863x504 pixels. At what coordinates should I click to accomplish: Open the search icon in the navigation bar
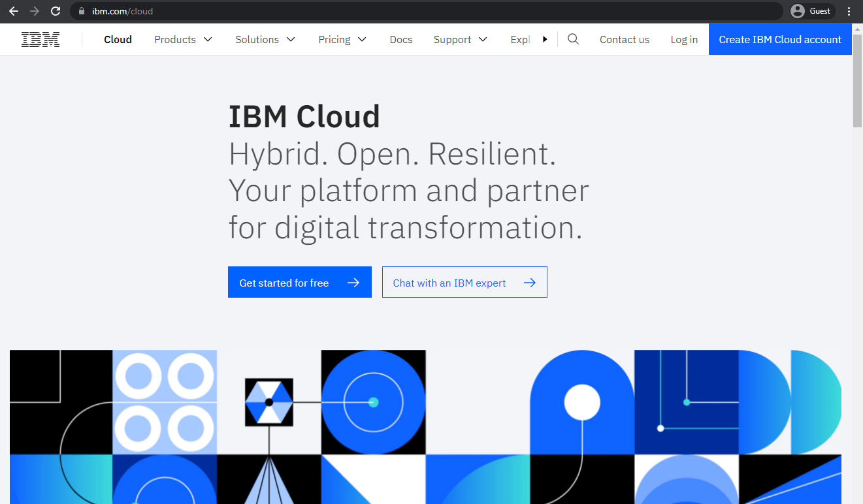click(x=573, y=39)
